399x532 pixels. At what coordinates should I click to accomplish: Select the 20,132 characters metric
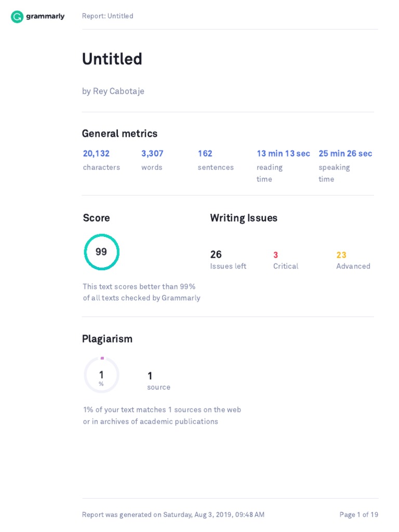[96, 154]
